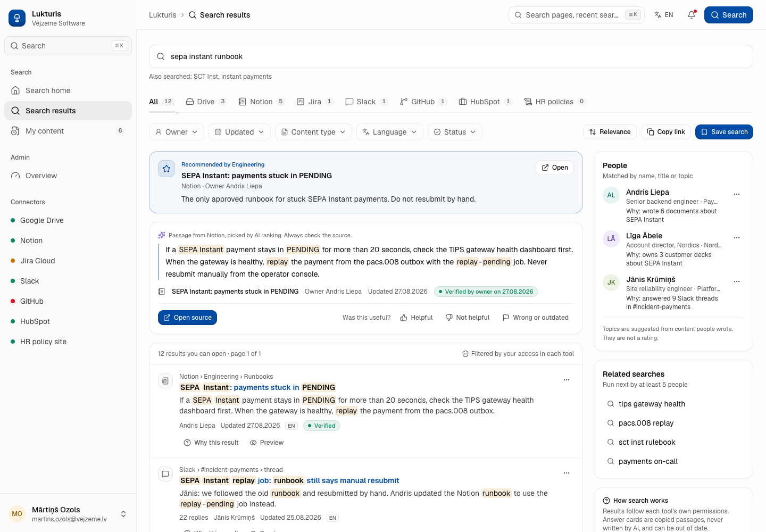This screenshot has height=532, width=766.
Task: Click Slack message icon of second result
Action: tap(165, 474)
